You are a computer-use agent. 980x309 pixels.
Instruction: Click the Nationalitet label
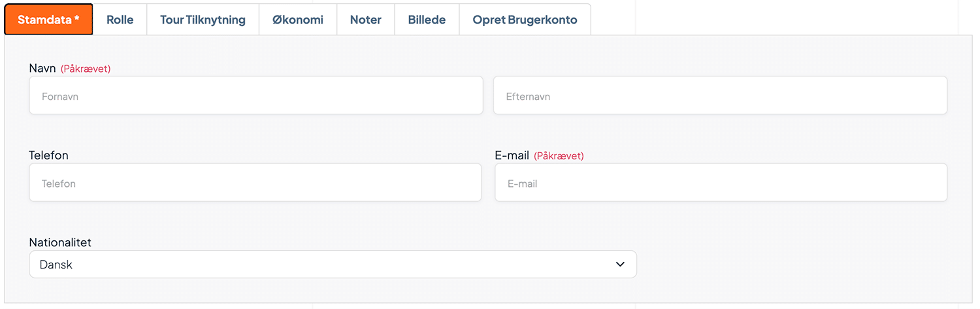(x=60, y=242)
